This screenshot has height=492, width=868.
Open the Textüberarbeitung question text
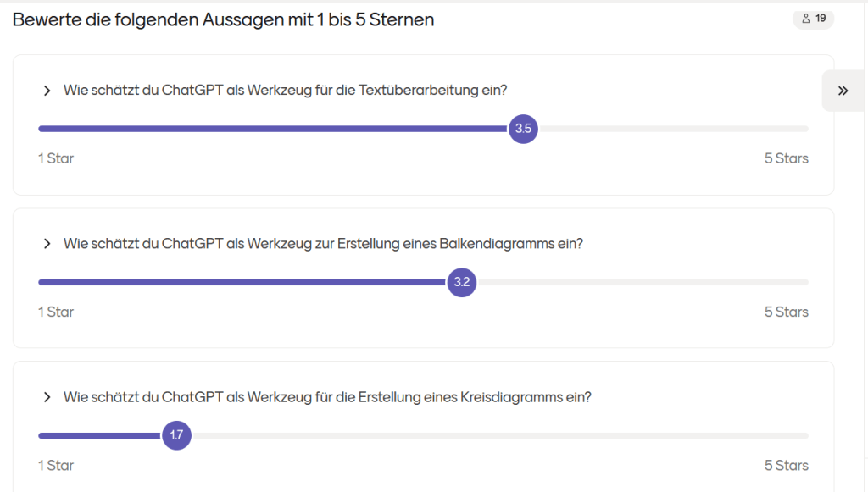(285, 91)
